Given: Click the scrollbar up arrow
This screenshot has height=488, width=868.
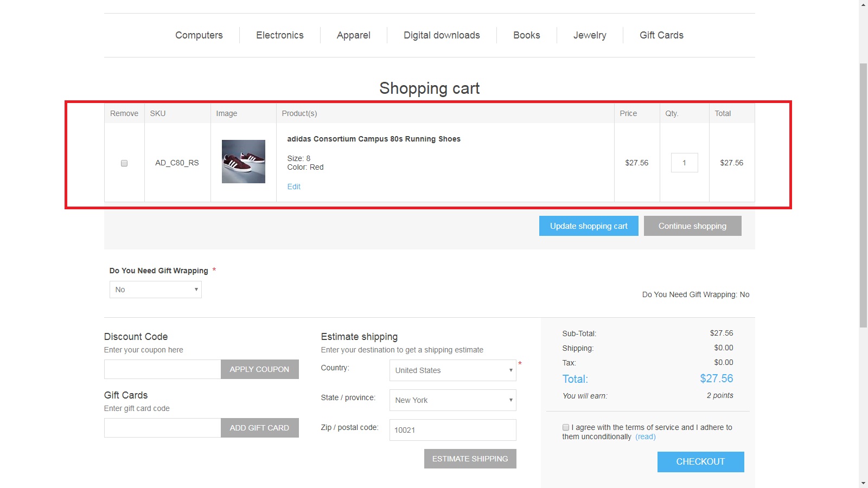Looking at the screenshot, I should click(x=863, y=4).
